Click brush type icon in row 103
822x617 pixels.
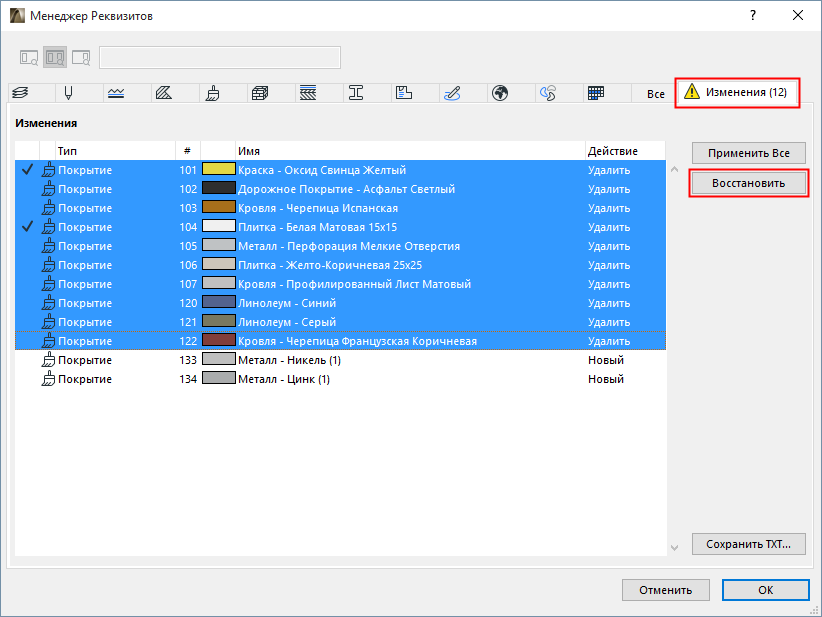[x=48, y=208]
